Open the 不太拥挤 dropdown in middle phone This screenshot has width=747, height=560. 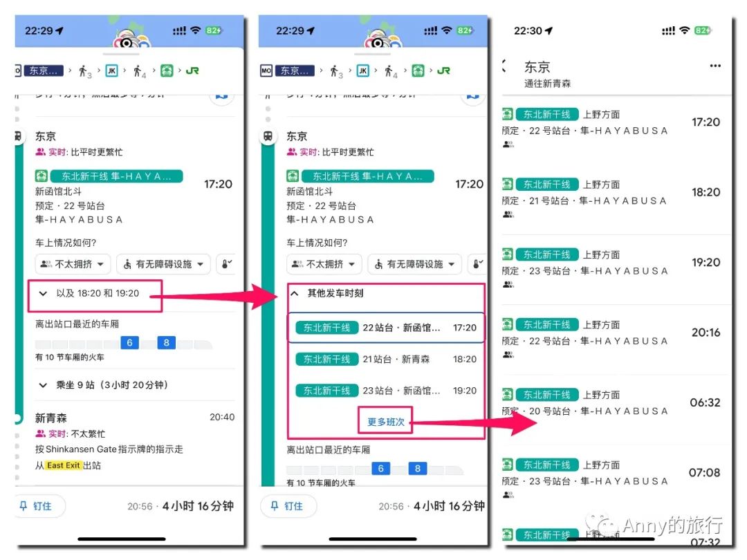tap(324, 264)
